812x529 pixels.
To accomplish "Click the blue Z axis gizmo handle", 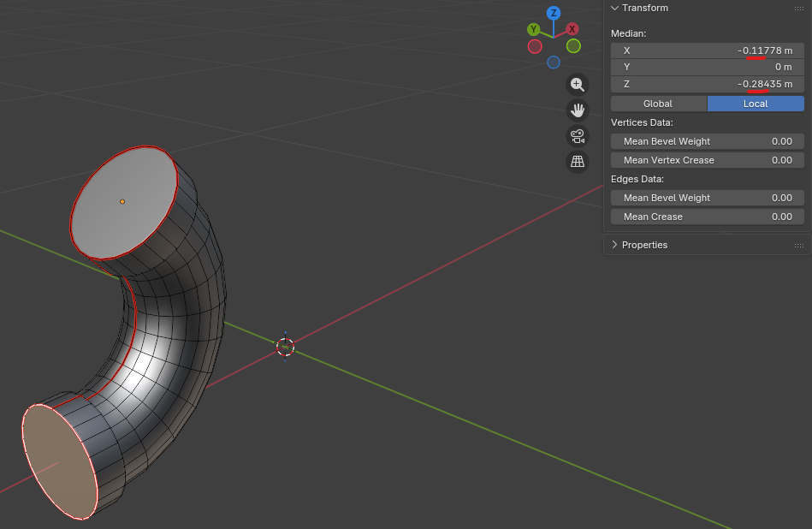I will 554,13.
